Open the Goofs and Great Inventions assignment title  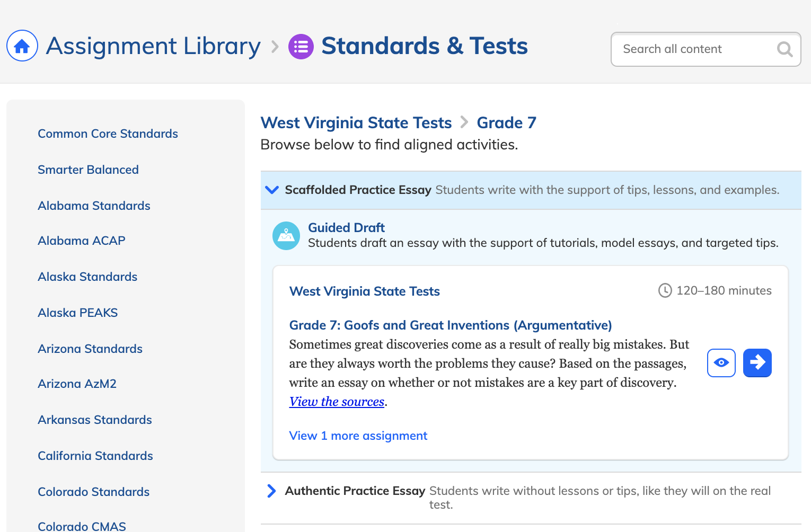coord(451,325)
